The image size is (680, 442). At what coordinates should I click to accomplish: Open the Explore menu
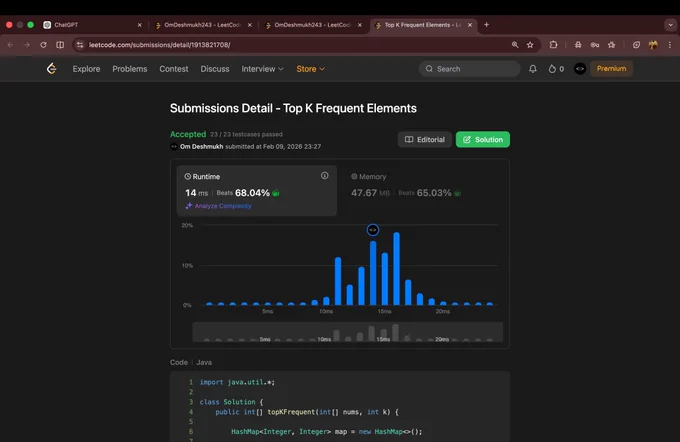86,69
